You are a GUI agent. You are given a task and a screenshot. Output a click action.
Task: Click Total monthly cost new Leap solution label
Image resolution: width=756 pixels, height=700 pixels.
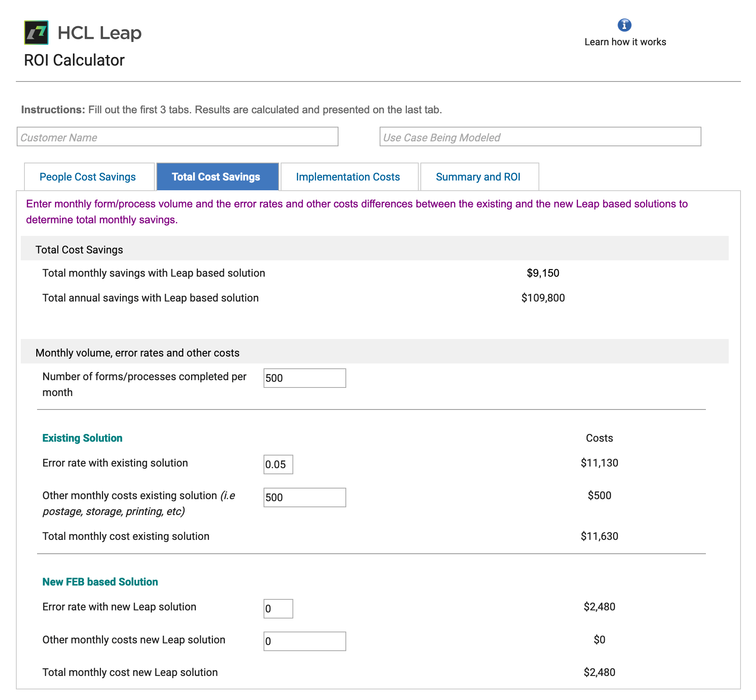[x=130, y=672]
